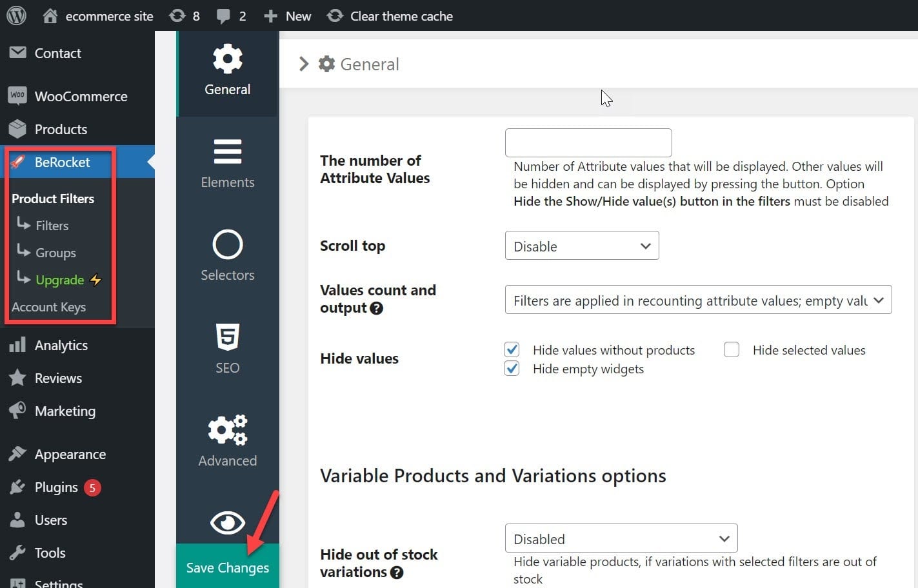The height and width of the screenshot is (588, 918).
Task: Uncheck Hide values without products
Action: 512,349
